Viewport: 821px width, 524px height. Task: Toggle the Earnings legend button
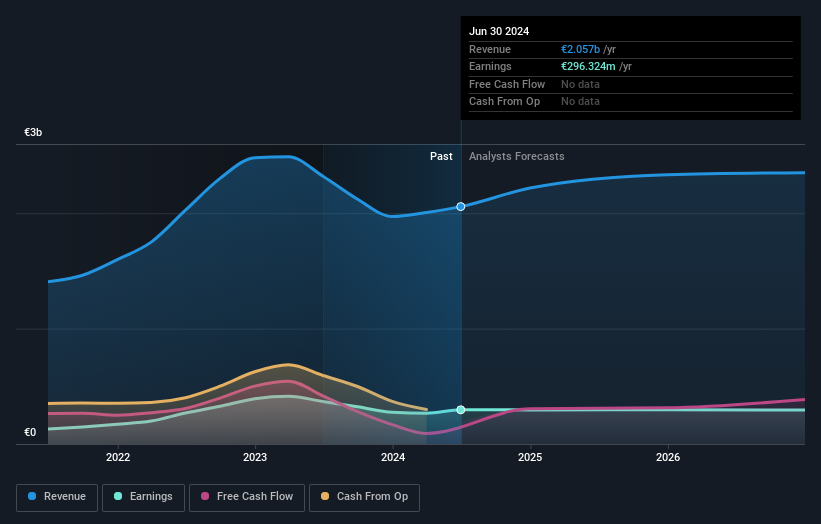[143, 497]
